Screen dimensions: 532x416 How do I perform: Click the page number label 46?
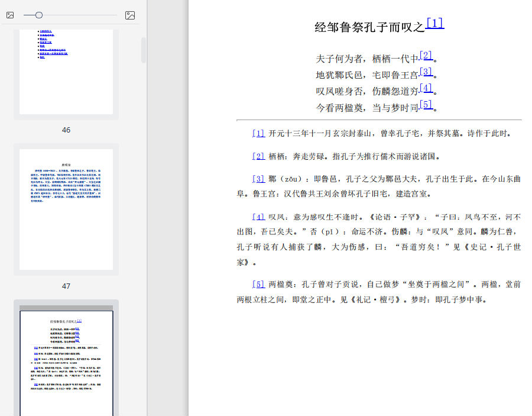pos(66,130)
